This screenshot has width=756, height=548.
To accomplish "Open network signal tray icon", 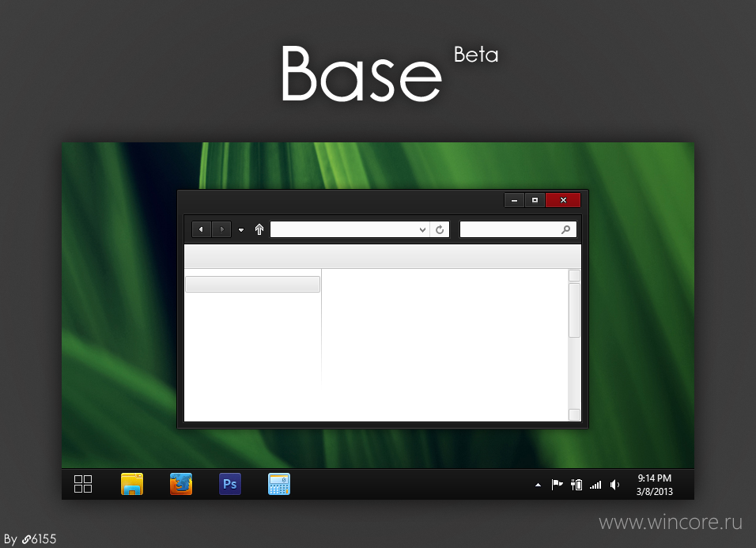I will point(595,485).
